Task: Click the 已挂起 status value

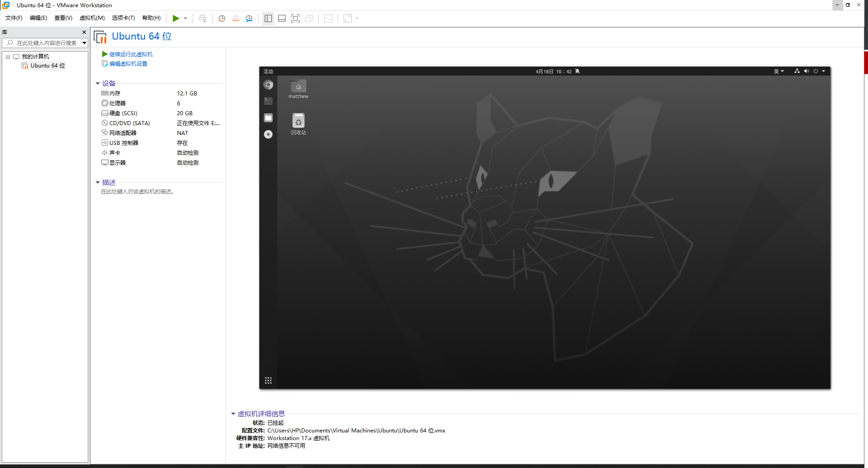Action: click(x=276, y=423)
